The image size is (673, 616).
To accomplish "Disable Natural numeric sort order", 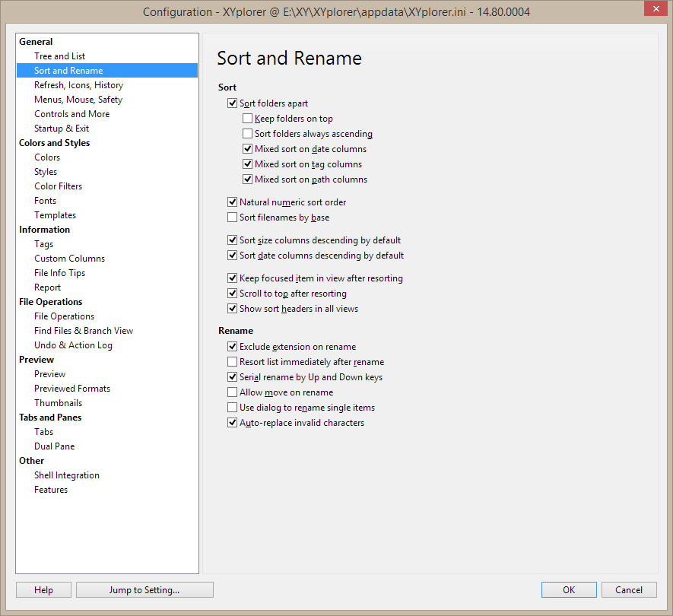I will coord(233,202).
